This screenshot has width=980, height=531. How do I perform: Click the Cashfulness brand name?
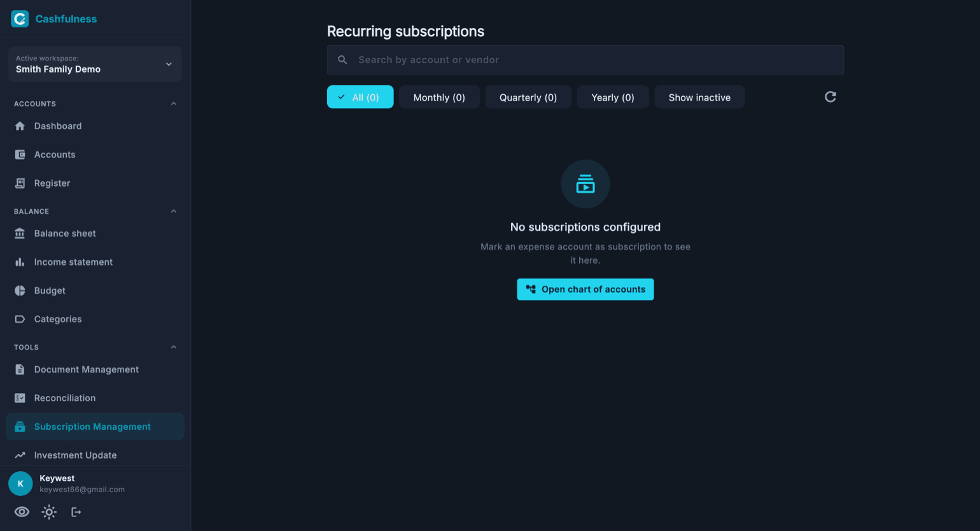pos(66,19)
